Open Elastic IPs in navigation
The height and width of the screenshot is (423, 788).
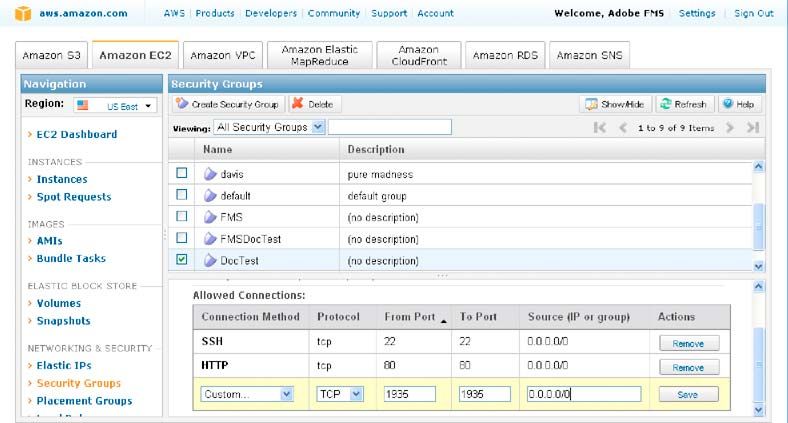coord(64,365)
